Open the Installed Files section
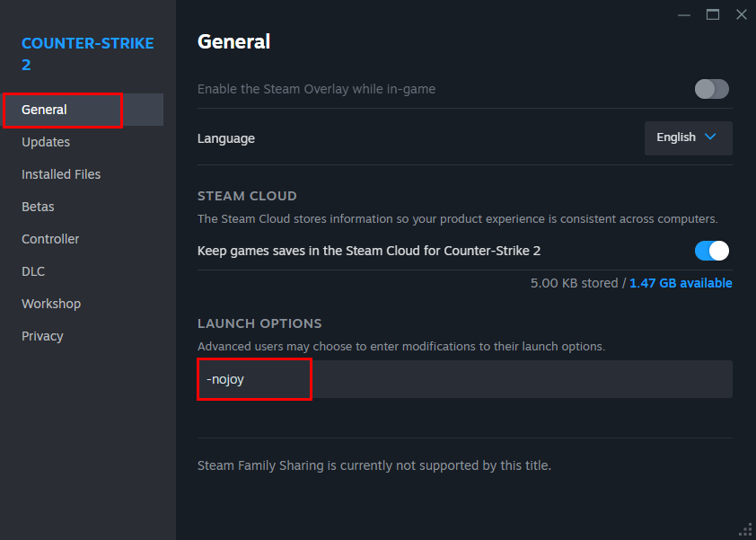The height and width of the screenshot is (540, 756). click(61, 174)
